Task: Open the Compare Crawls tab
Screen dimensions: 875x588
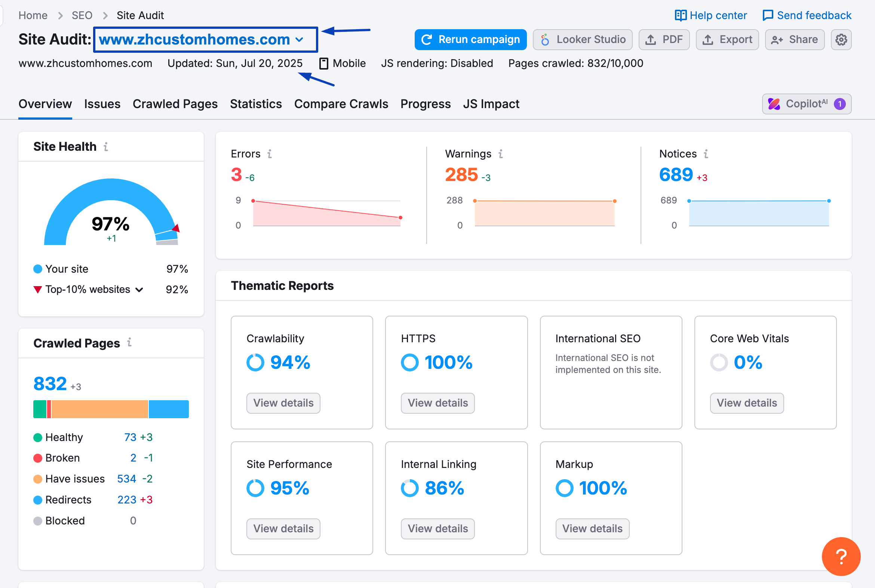Action: 341,104
